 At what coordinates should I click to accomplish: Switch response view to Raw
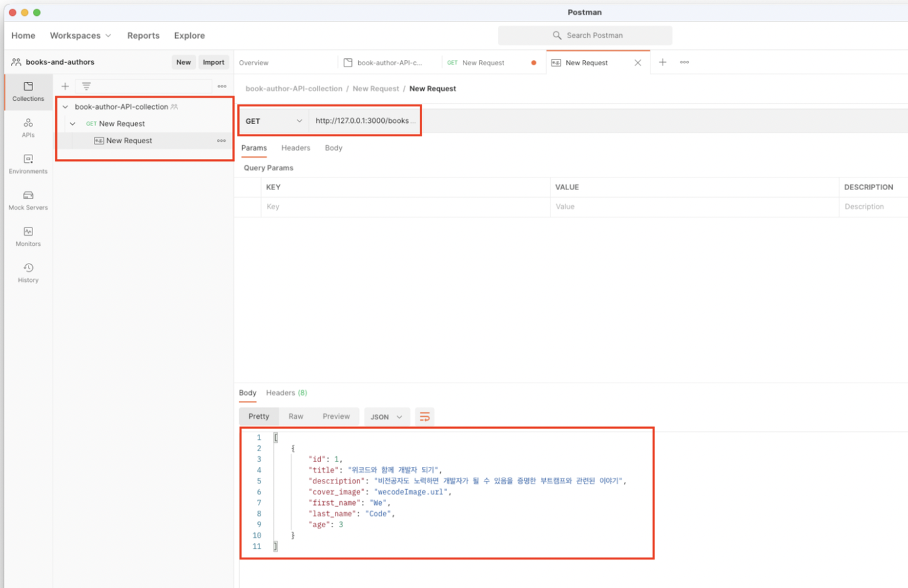[295, 416]
